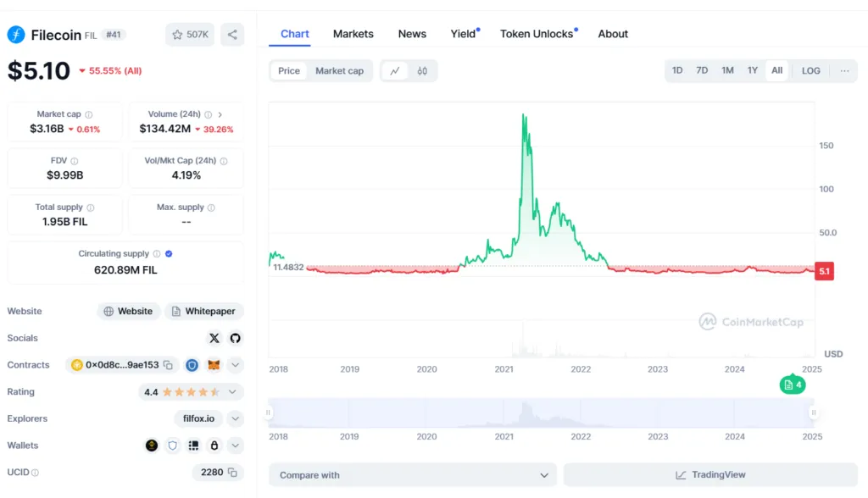Viewport: 868px width, 498px height.
Task: Switch chart to candlestick view
Action: (422, 70)
